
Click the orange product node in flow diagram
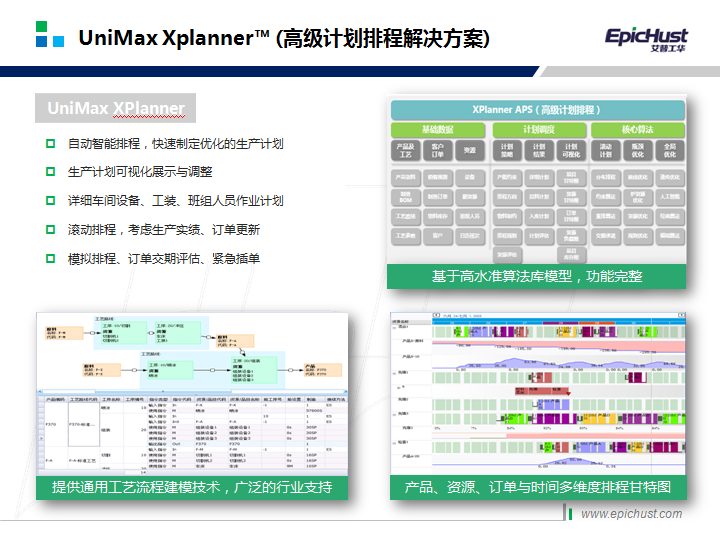click(323, 370)
